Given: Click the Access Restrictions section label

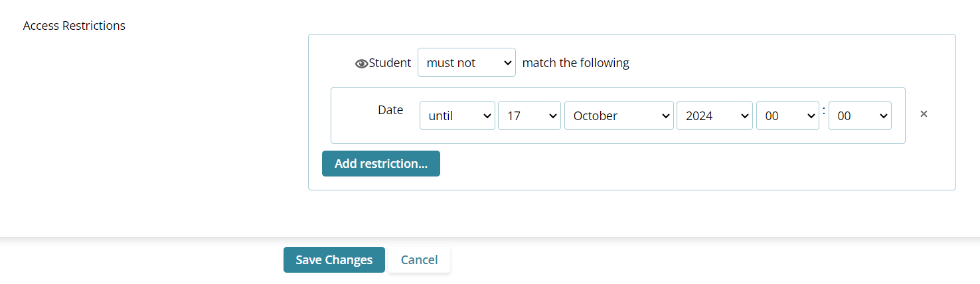Looking at the screenshot, I should click(x=74, y=26).
